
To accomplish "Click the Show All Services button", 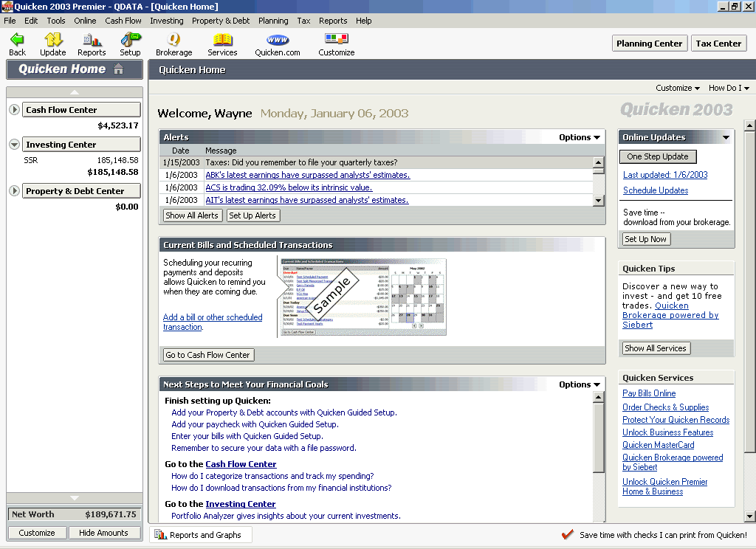I will coord(656,348).
